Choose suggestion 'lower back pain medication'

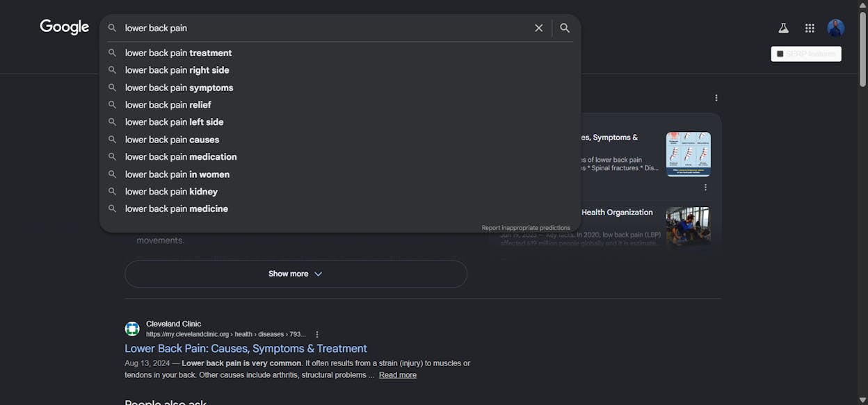coord(340,157)
